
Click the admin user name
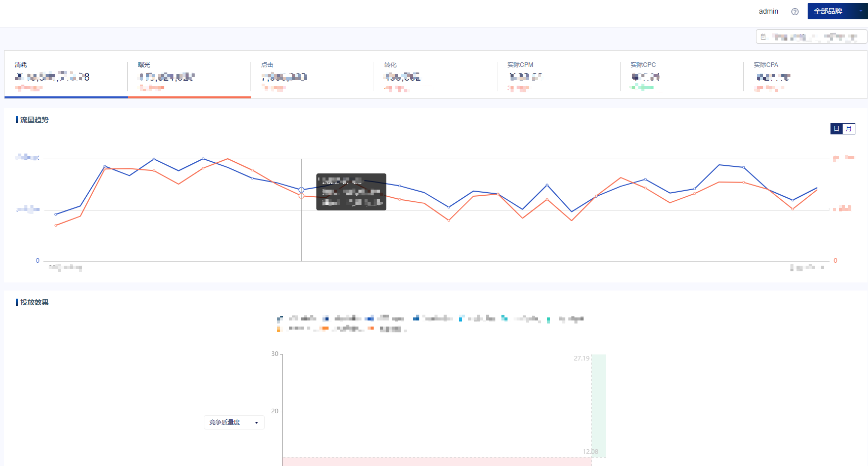coord(768,11)
